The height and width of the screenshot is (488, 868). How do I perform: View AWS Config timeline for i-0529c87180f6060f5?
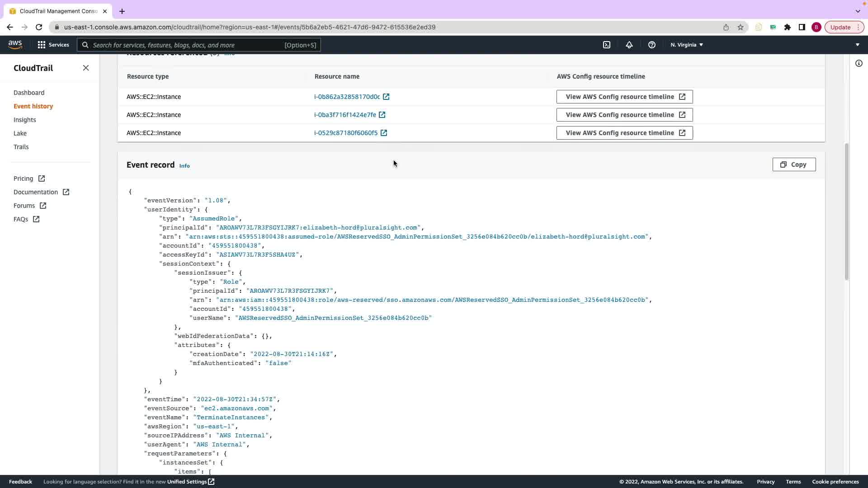(624, 133)
